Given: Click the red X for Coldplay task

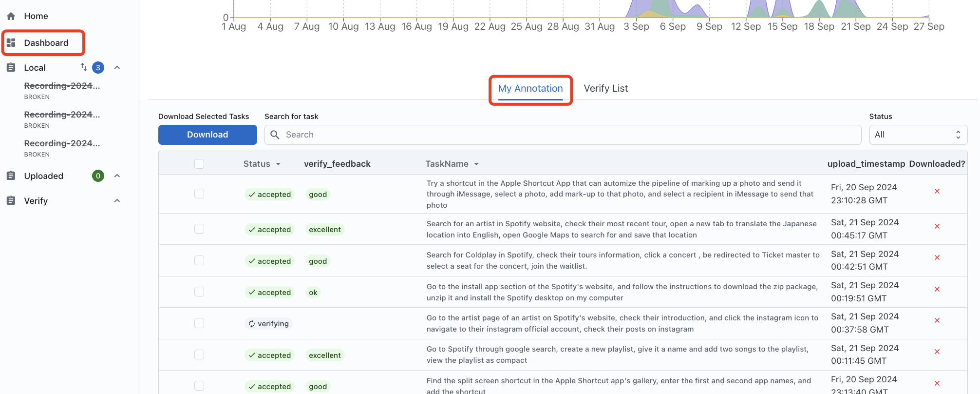Looking at the screenshot, I should coord(937,257).
